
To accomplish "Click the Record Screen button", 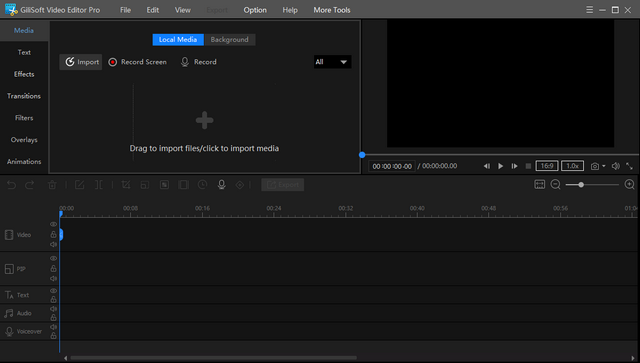I will tap(137, 62).
